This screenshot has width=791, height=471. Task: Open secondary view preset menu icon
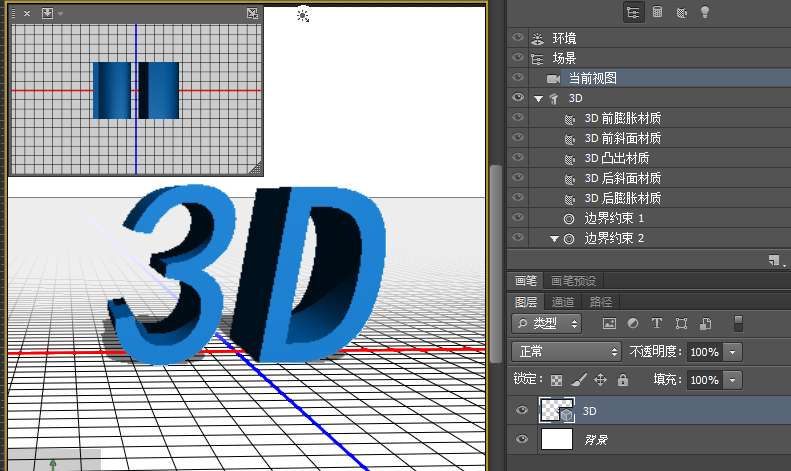click(x=47, y=13)
